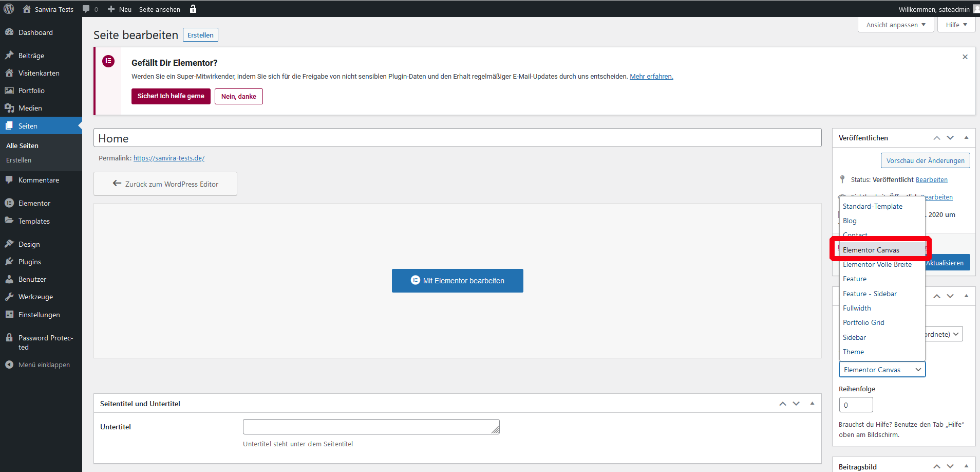Click the Dashboard gauge icon in sidebar

9,32
